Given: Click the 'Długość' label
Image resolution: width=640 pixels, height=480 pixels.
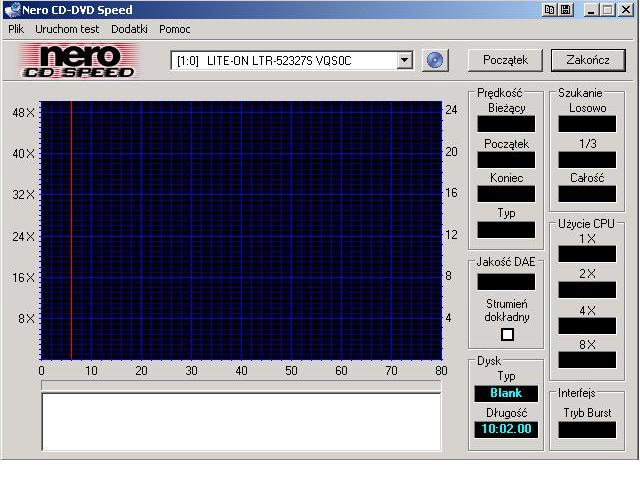Looking at the screenshot, I should coord(507,413).
